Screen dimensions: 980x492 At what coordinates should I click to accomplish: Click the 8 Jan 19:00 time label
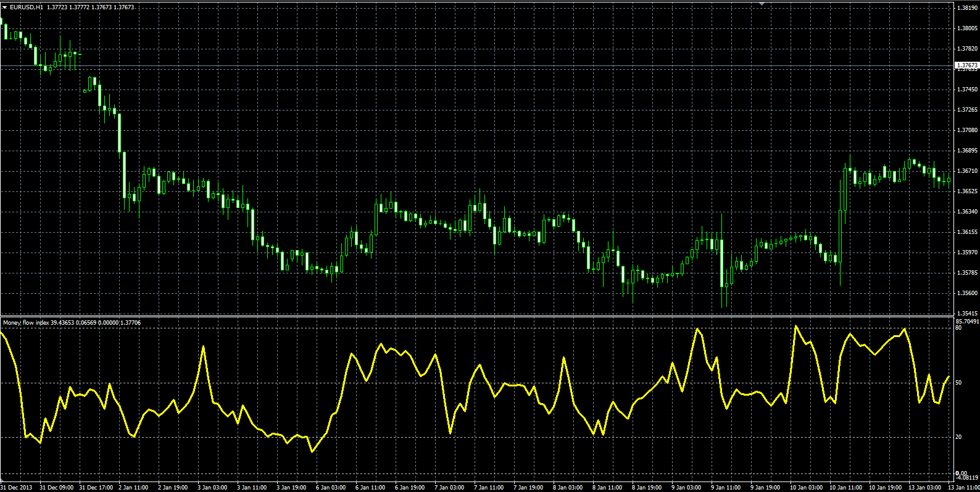(x=647, y=488)
